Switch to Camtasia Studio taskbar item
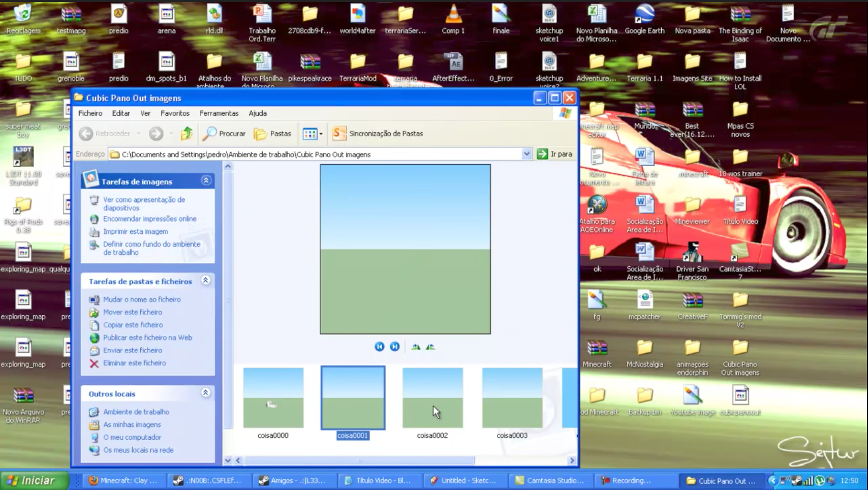 (x=550, y=480)
